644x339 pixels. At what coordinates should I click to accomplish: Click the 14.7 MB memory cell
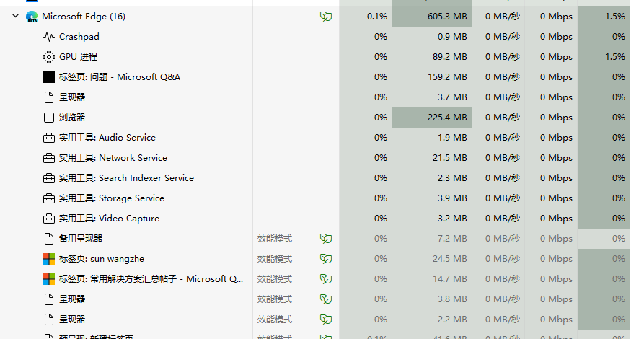432,279
